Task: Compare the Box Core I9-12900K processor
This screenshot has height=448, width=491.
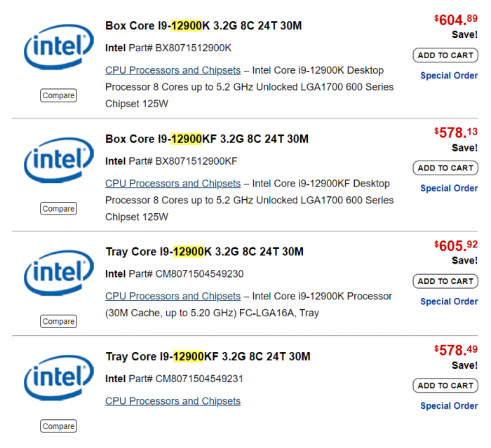Action: [x=58, y=95]
